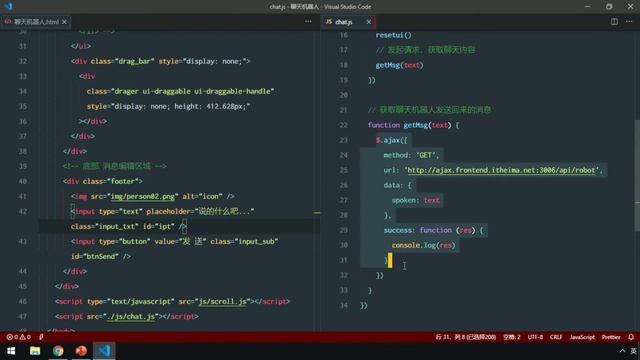Follow the img/person02.png link in HTML

143,196
